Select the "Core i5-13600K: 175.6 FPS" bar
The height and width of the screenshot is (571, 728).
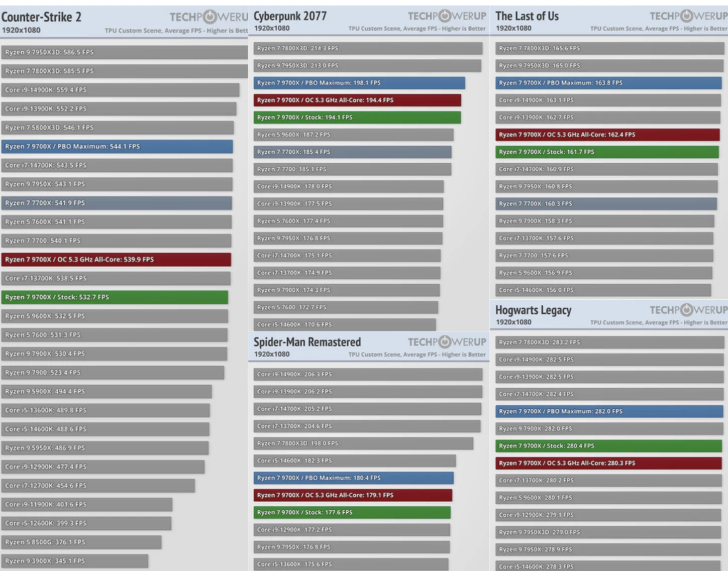tap(351, 564)
